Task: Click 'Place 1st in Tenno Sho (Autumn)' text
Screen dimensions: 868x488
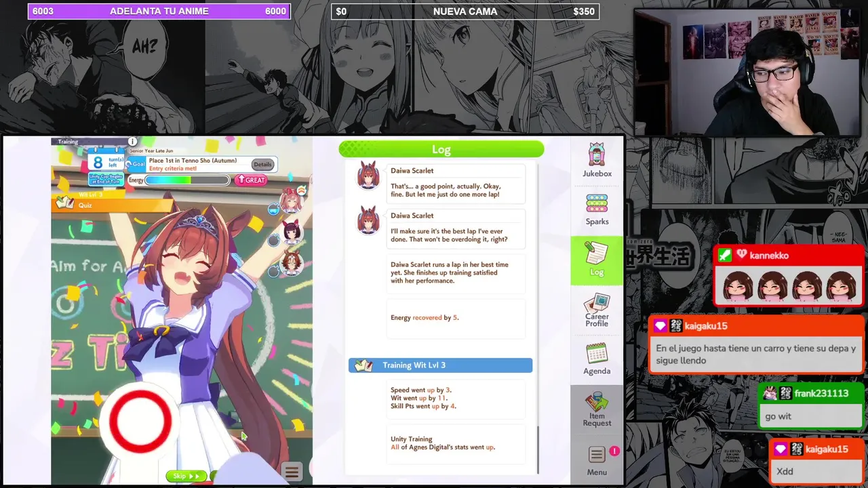Action: [193, 161]
